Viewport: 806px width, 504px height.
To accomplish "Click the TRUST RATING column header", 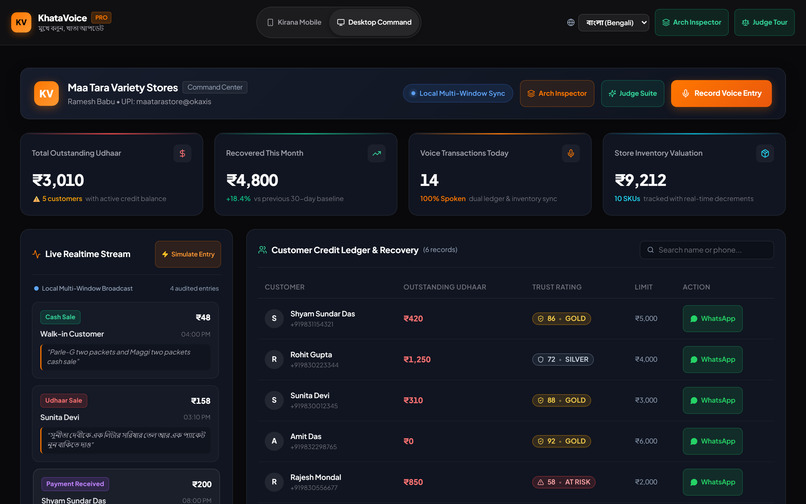I will click(x=557, y=287).
